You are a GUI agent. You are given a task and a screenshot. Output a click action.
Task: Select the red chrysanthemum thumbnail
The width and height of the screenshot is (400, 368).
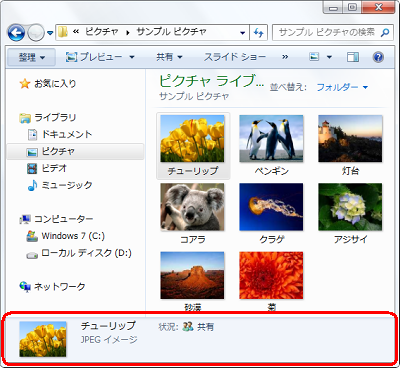271,275
